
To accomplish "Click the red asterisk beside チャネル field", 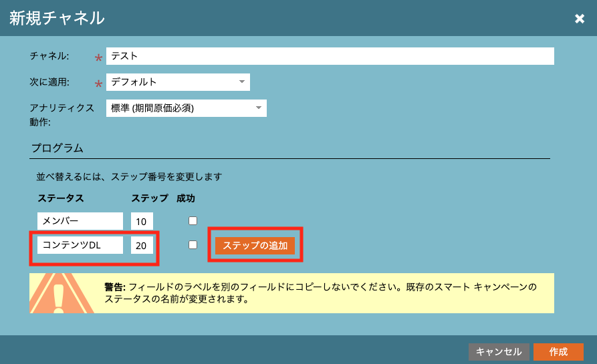I will pos(99,58).
